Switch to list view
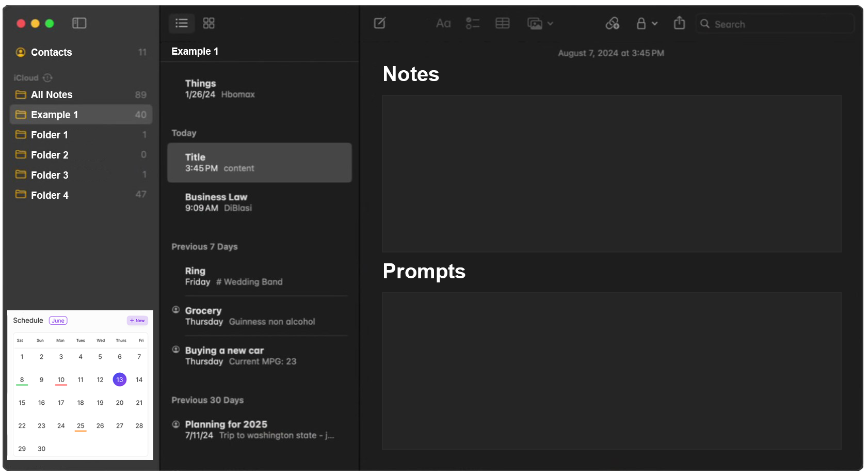The width and height of the screenshot is (868, 475). coord(182,23)
